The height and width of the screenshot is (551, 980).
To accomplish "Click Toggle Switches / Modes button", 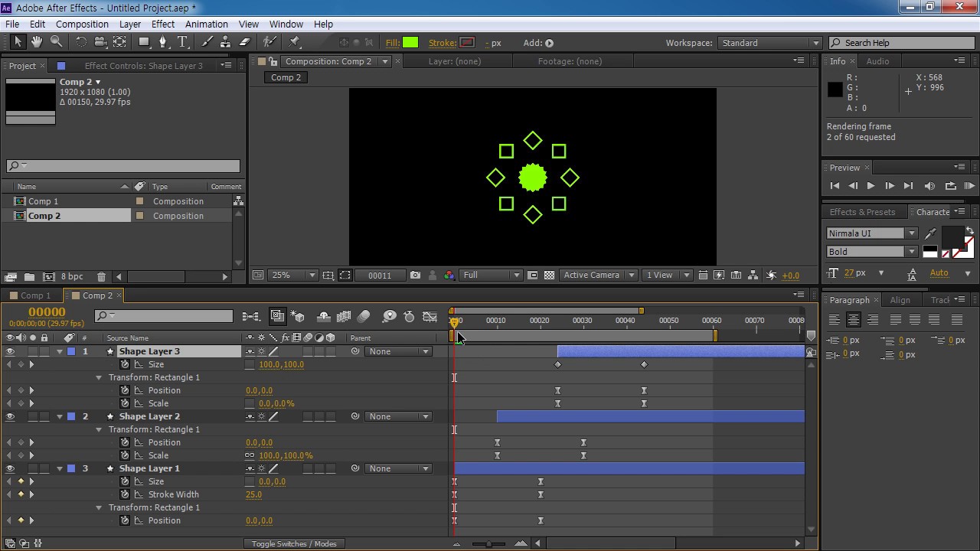I will click(294, 543).
